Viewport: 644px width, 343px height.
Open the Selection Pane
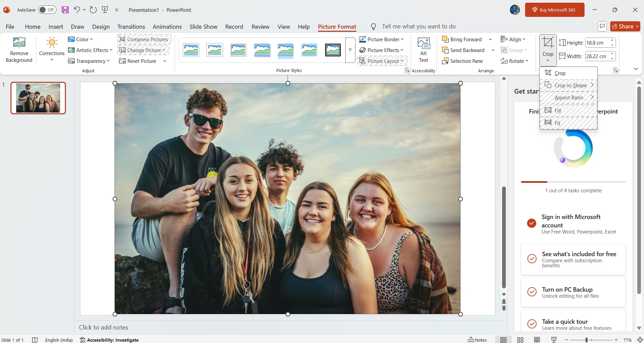point(462,61)
